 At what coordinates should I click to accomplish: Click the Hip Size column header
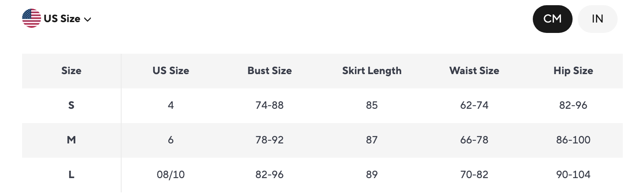pyautogui.click(x=573, y=71)
